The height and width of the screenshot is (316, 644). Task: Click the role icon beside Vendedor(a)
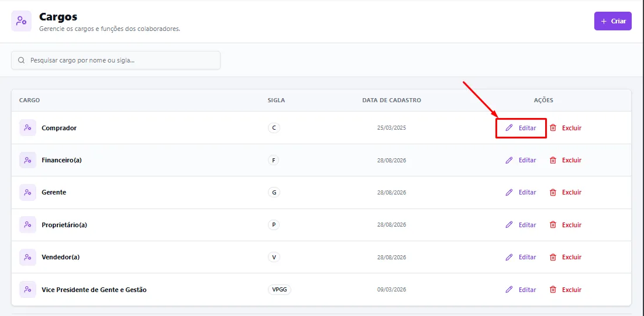pos(27,257)
